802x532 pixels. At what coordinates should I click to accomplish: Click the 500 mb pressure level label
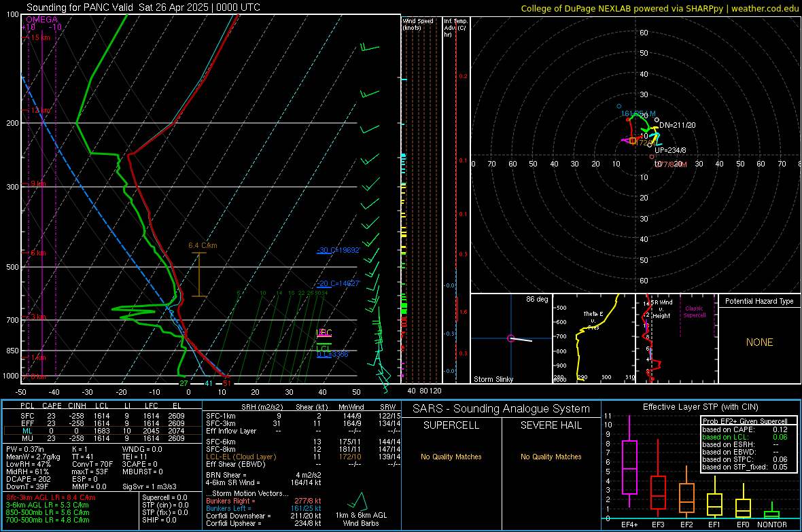[x=12, y=267]
